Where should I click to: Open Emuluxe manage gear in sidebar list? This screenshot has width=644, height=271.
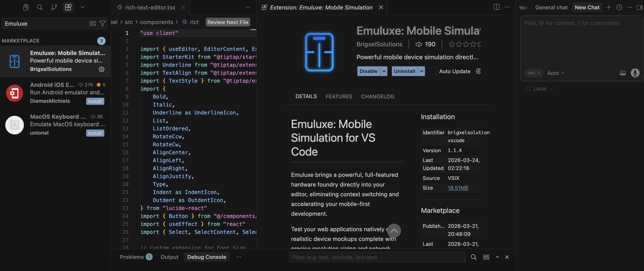[101, 69]
